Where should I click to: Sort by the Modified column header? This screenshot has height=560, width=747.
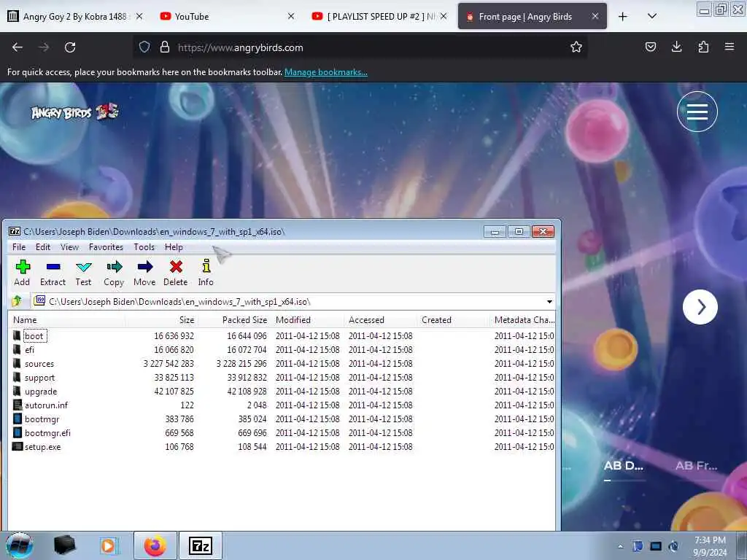pyautogui.click(x=308, y=320)
